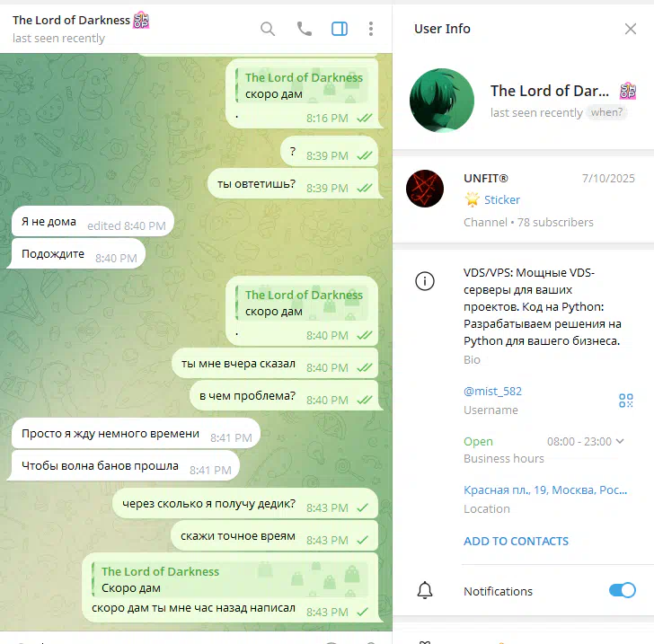View the green-haired profile picture
This screenshot has width=654, height=644.
point(442,101)
